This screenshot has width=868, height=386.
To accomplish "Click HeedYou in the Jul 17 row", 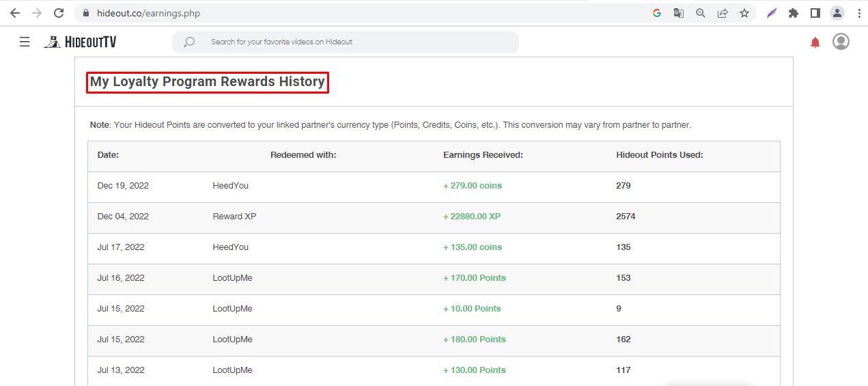I will [x=231, y=247].
